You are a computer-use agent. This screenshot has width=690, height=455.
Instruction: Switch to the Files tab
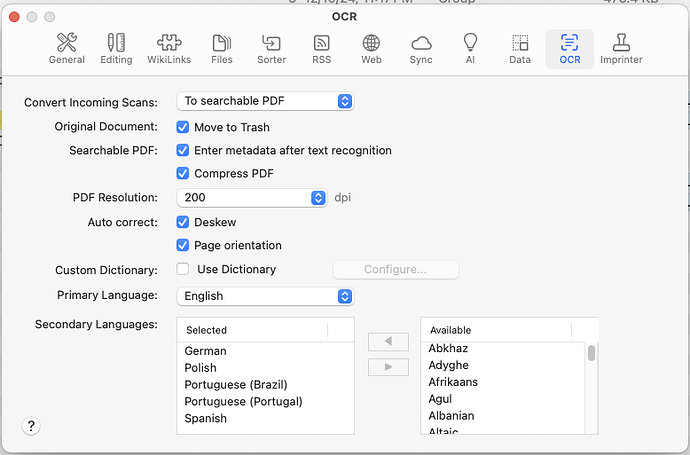[x=222, y=48]
